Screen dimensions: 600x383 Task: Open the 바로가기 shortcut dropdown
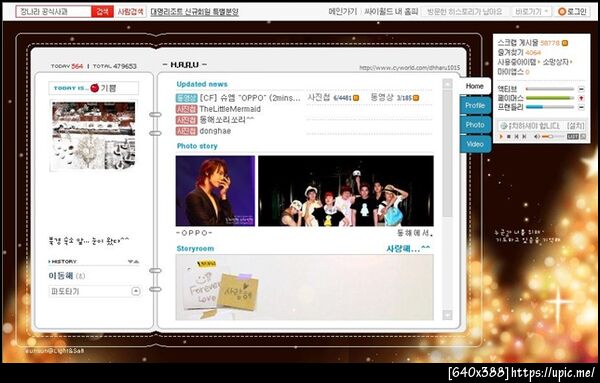click(532, 12)
